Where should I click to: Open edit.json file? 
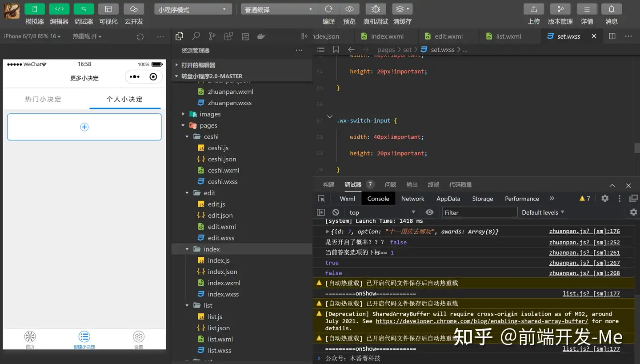point(220,216)
